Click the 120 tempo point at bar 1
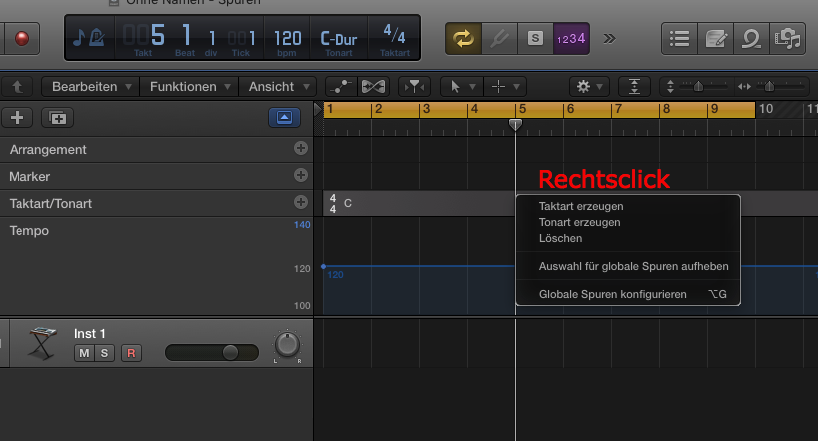This screenshot has width=818, height=441. (x=323, y=267)
